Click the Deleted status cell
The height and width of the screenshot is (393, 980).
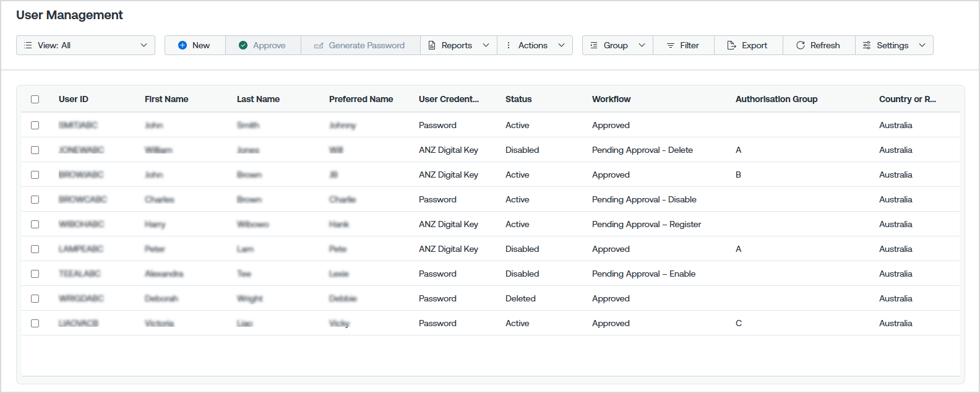point(520,298)
